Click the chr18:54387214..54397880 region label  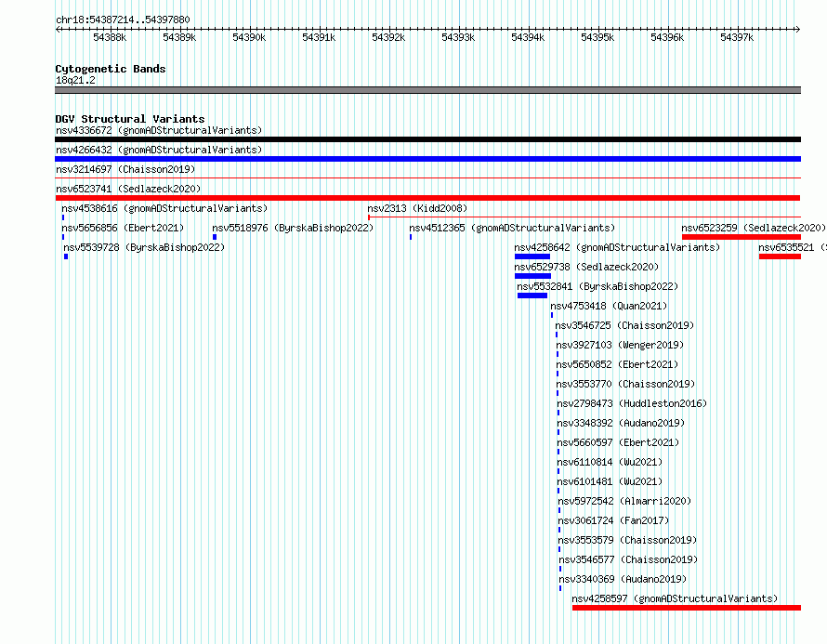tap(123, 20)
